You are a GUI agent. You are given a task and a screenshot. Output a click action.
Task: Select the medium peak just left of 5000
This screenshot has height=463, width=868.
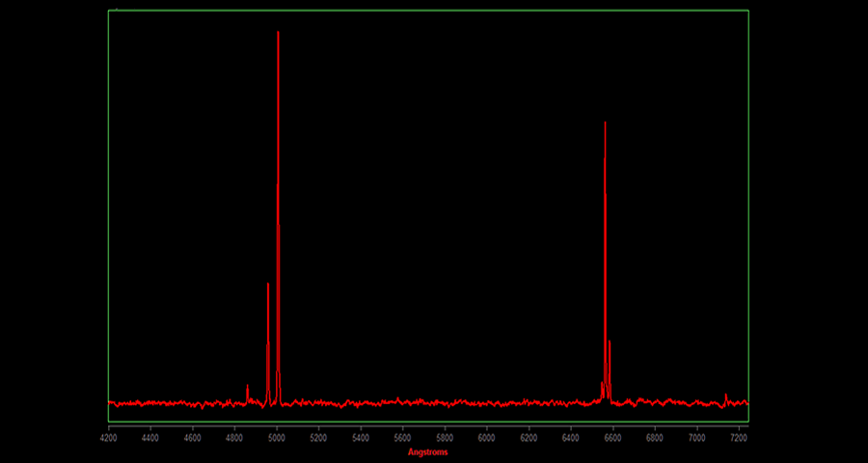[268, 286]
